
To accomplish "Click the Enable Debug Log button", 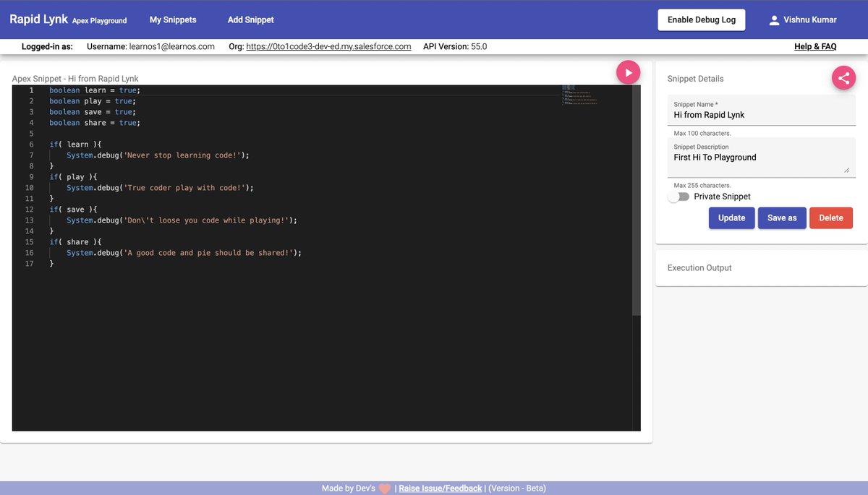I will click(702, 20).
